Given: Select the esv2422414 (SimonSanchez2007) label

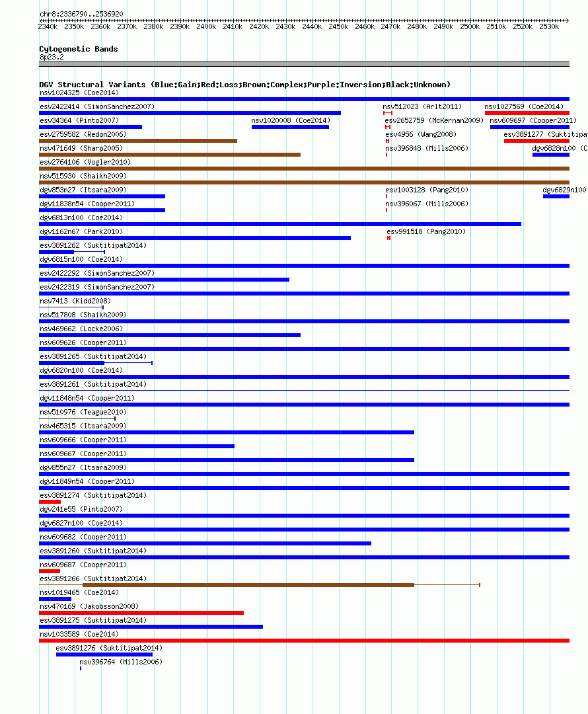Looking at the screenshot, I should 97,106.
